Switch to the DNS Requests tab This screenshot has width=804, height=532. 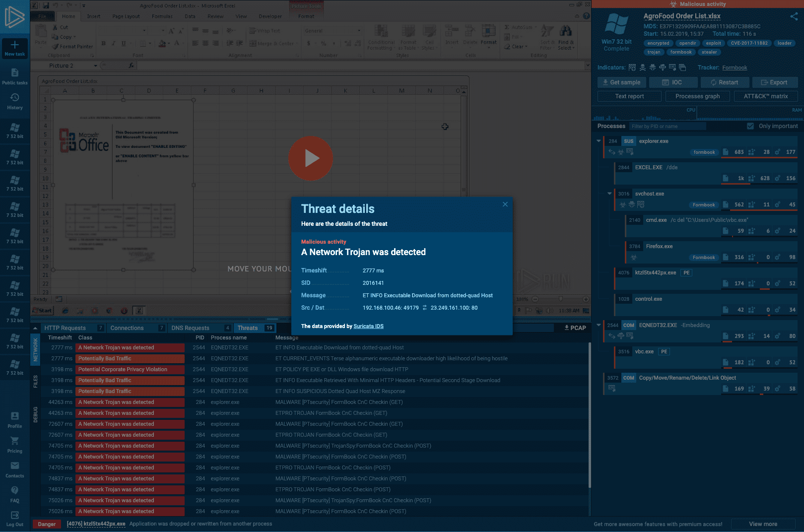[190, 328]
